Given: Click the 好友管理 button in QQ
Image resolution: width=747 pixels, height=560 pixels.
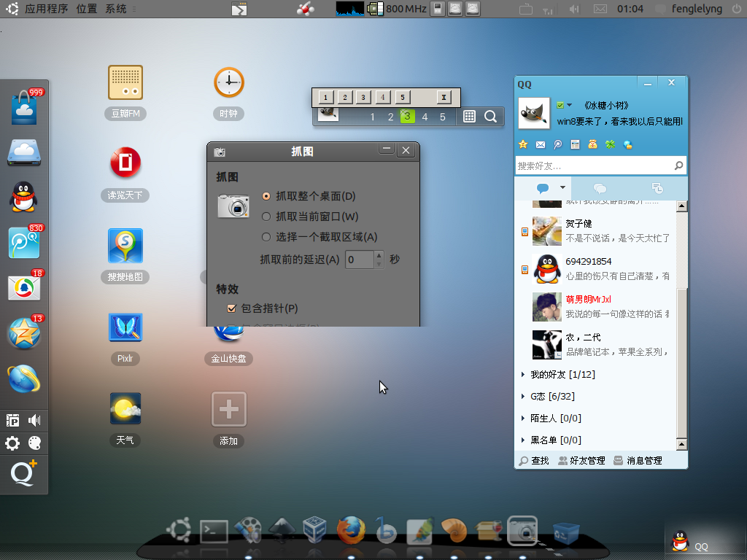Looking at the screenshot, I should [x=581, y=461].
